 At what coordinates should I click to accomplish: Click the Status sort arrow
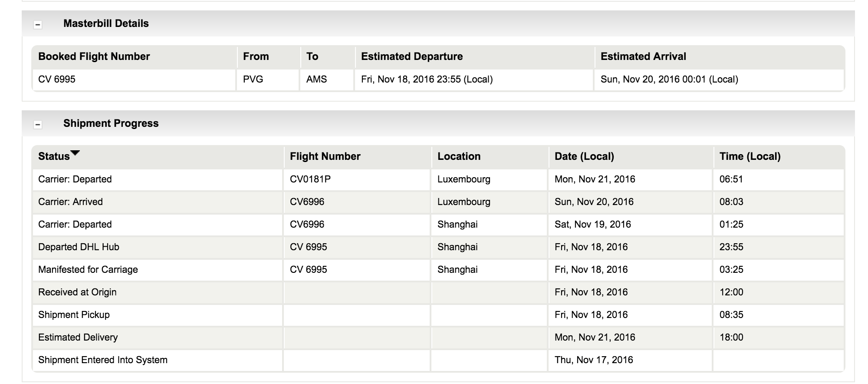pyautogui.click(x=75, y=153)
